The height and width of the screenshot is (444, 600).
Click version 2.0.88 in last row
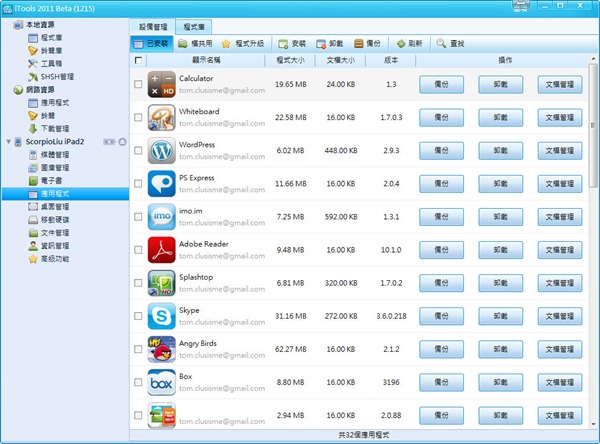[x=391, y=415]
